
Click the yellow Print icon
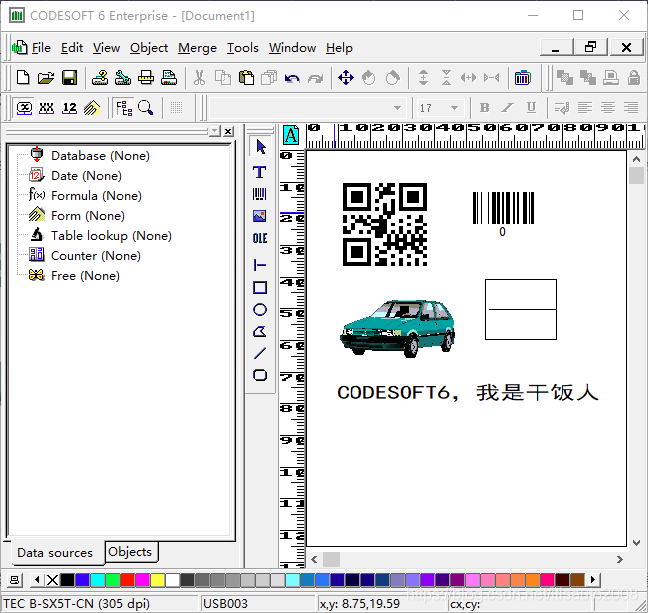[x=146, y=77]
